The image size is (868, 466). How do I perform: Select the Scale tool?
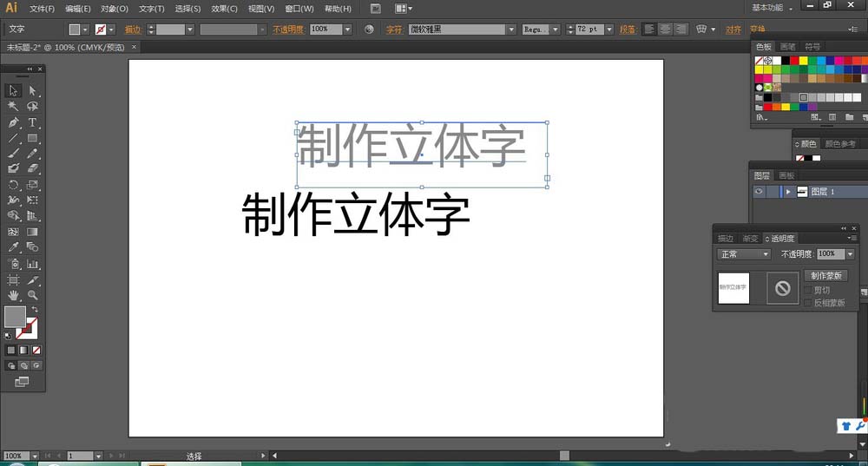pos(32,185)
